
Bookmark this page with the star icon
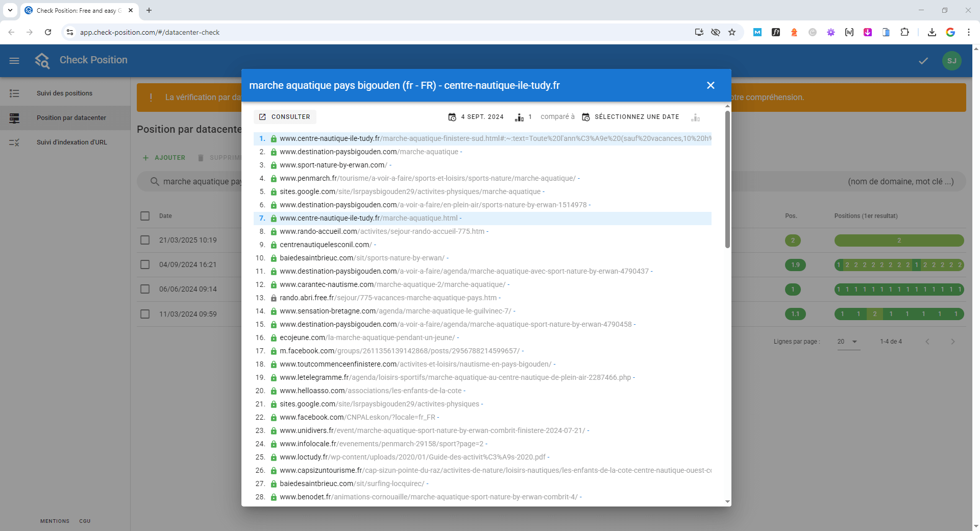[x=732, y=32]
